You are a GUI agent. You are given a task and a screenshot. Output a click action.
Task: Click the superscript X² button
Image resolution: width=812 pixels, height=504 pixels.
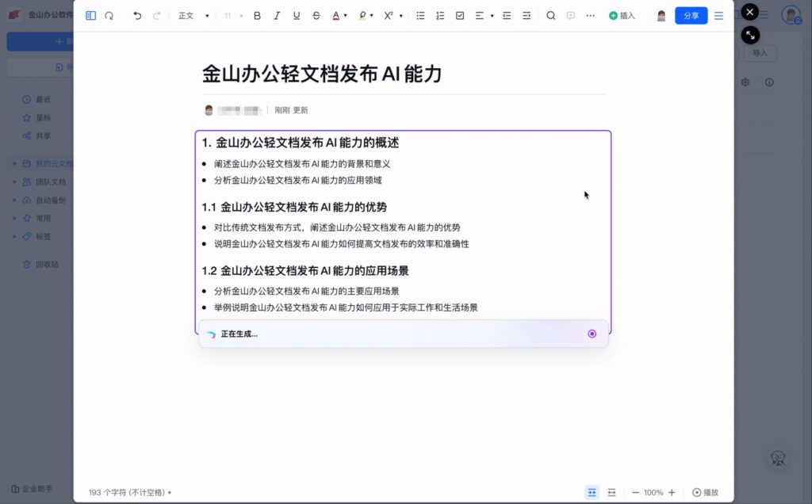point(389,16)
